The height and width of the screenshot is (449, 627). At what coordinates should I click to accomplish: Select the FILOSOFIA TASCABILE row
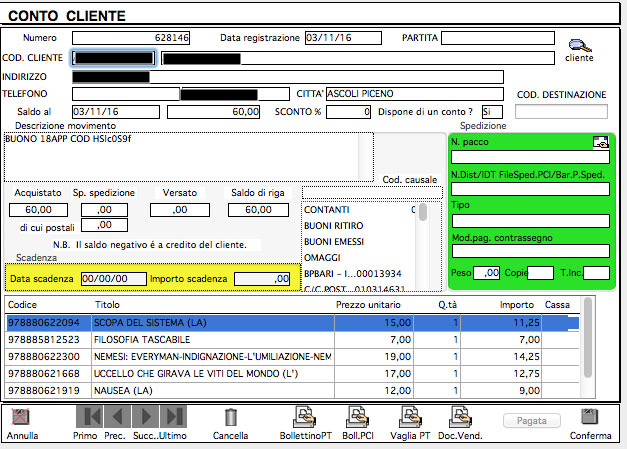tap(292, 340)
